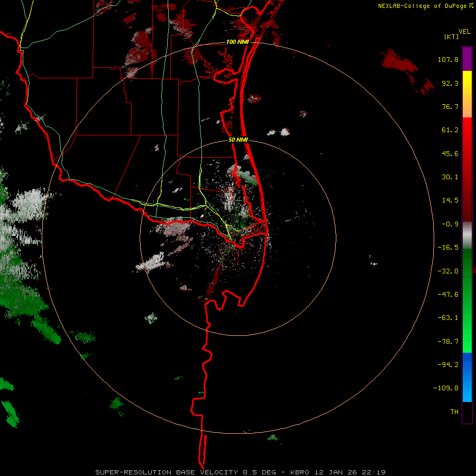Click the -47.6 legend value
The height and width of the screenshot is (476, 476).
pos(448,295)
